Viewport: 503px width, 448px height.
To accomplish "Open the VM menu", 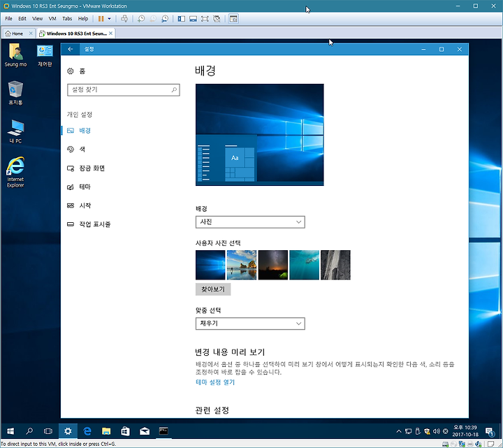I will tap(52, 19).
